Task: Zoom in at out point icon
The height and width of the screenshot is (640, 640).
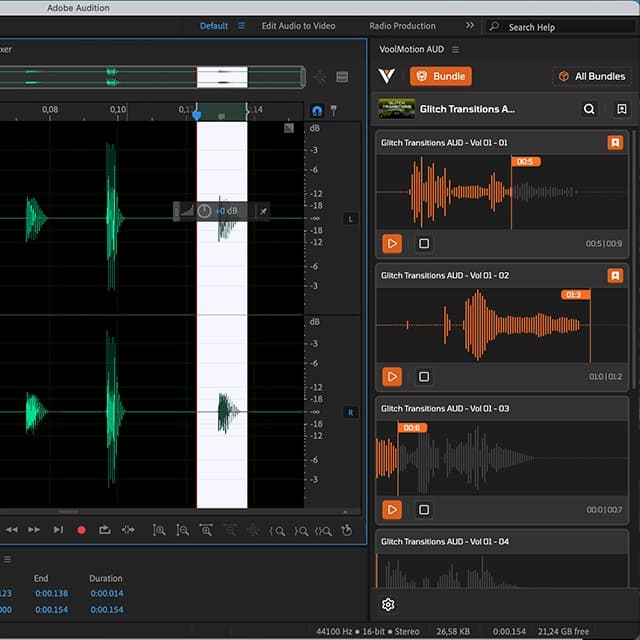Action: pos(301,531)
